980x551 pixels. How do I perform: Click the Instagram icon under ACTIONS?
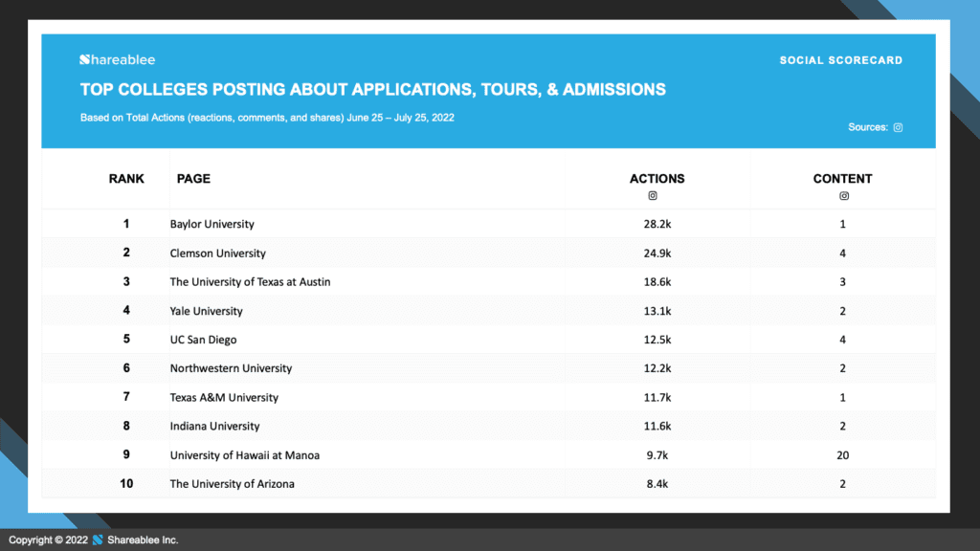(653, 196)
